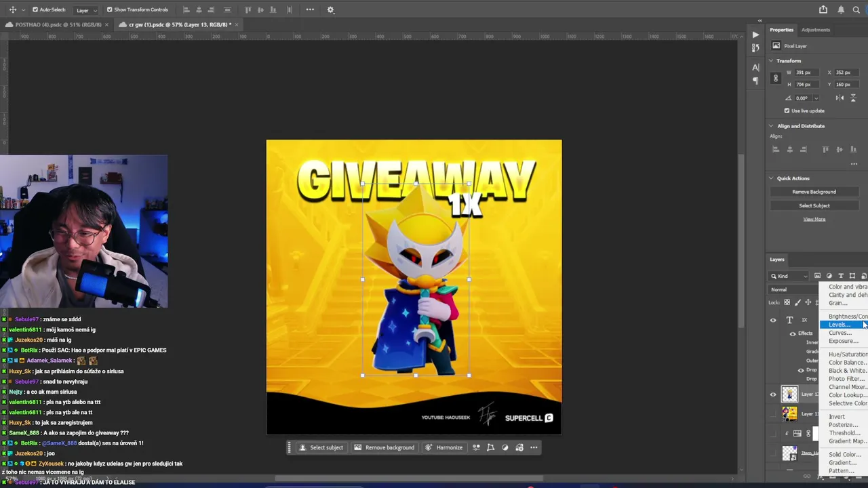Collapse the Transform section
868x488 pixels.
click(771, 61)
